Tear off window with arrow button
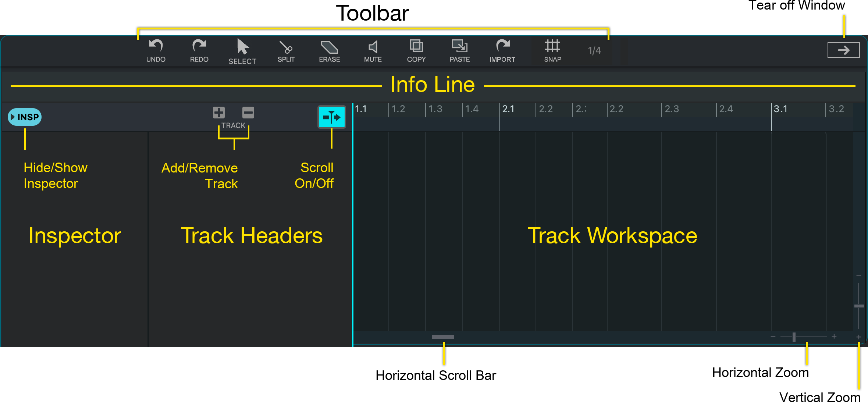 (843, 50)
